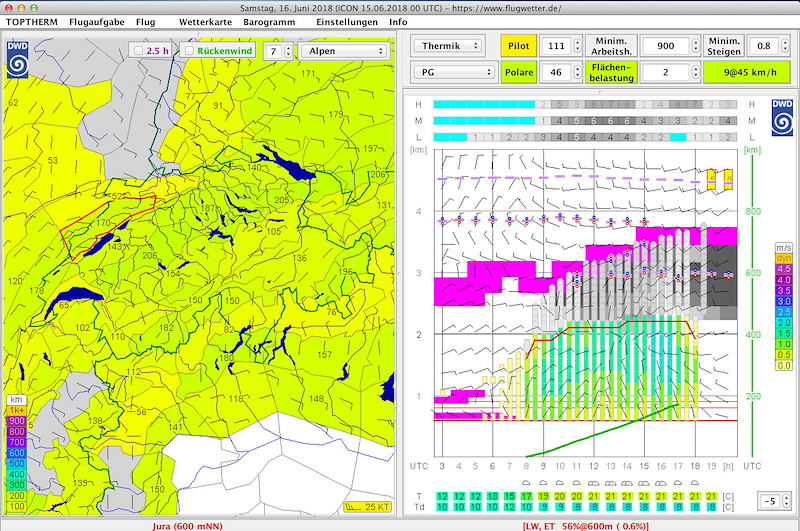Click the green Polare button

click(518, 72)
